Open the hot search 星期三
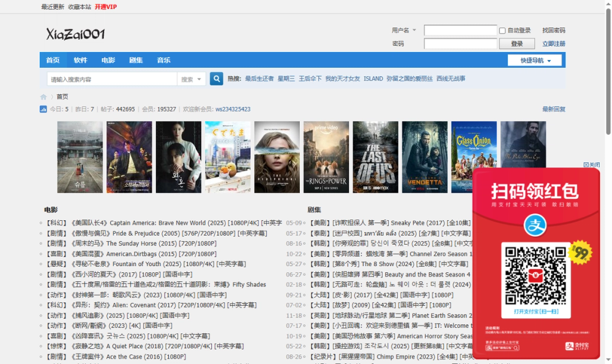This screenshot has height=364, width=612. [286, 78]
